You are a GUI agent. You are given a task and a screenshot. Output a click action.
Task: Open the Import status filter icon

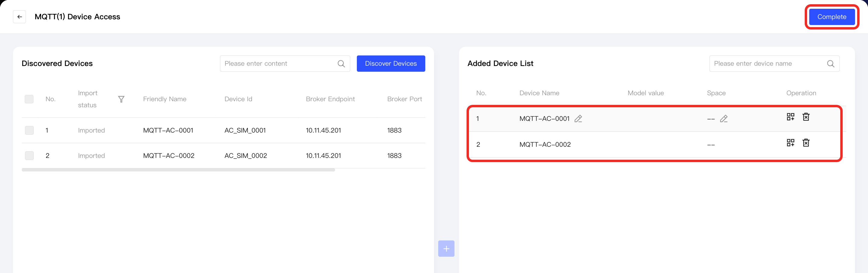(121, 99)
